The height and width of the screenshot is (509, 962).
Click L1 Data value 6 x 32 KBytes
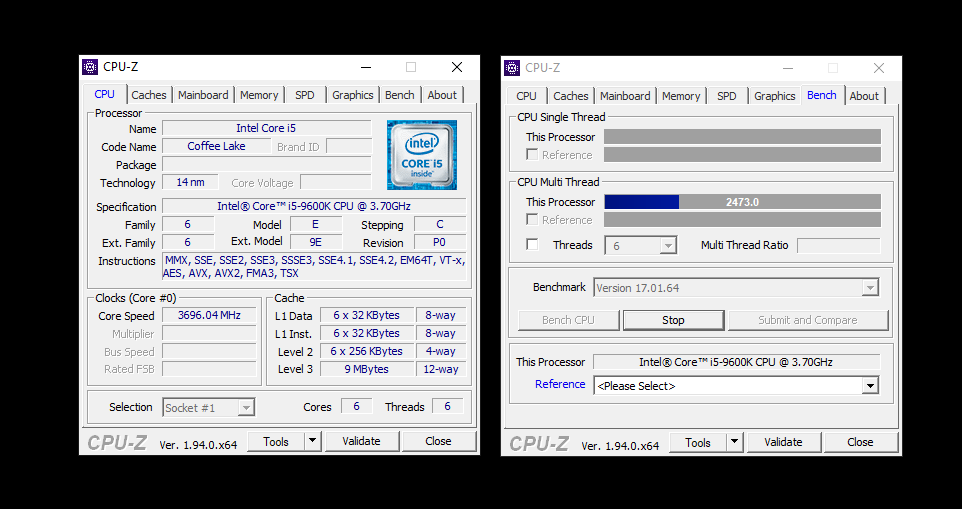(x=366, y=315)
